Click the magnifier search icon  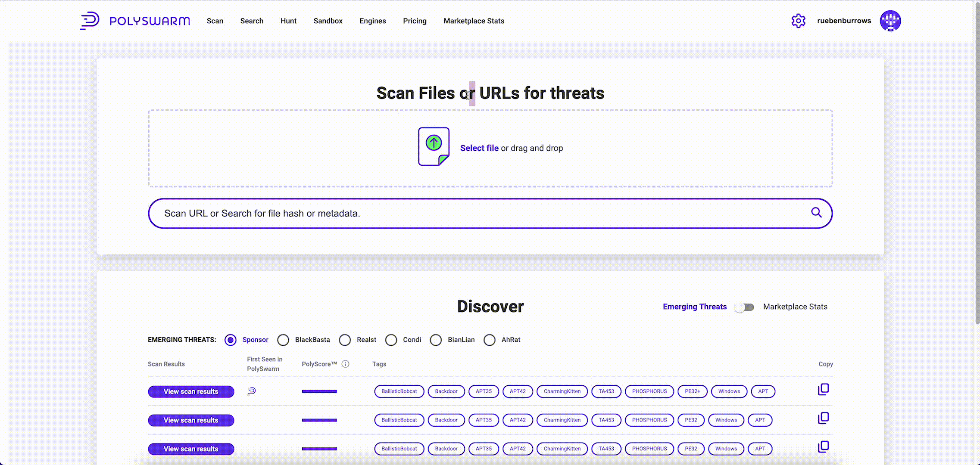(x=816, y=213)
